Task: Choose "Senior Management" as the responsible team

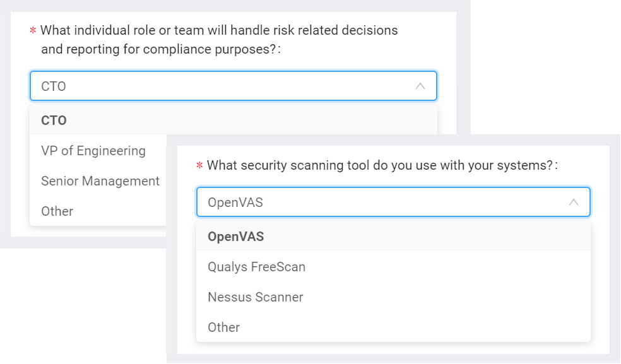Action: pos(100,181)
